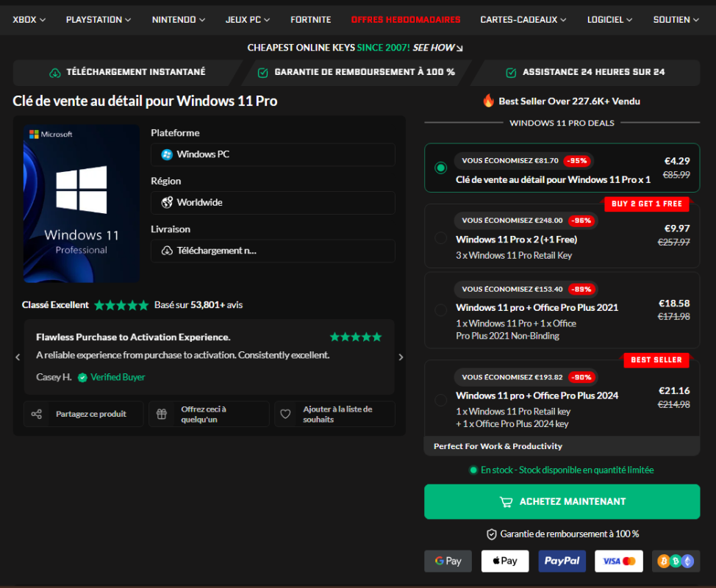Click the money-back guarantee check icon
This screenshot has height=588, width=716.
tap(262, 73)
